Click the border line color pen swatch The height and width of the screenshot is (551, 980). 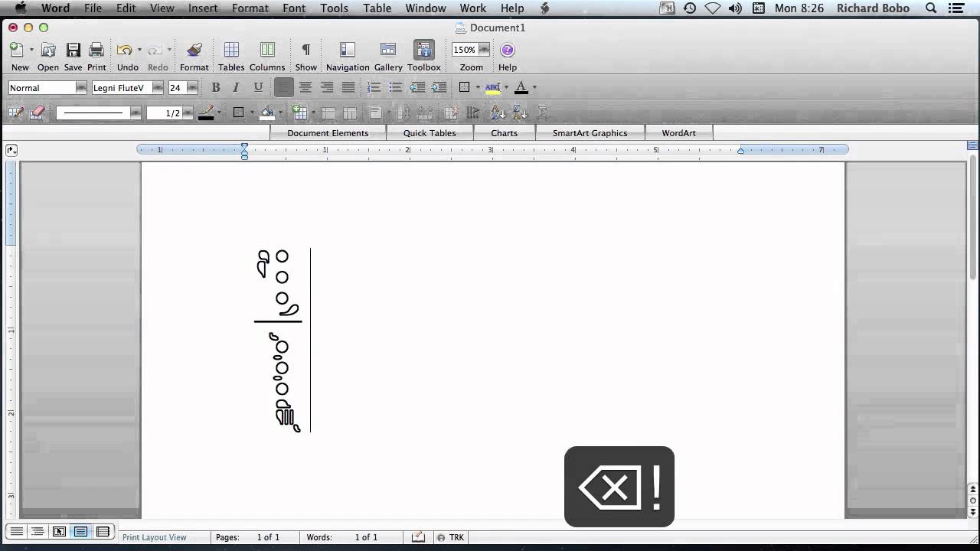coord(206,112)
